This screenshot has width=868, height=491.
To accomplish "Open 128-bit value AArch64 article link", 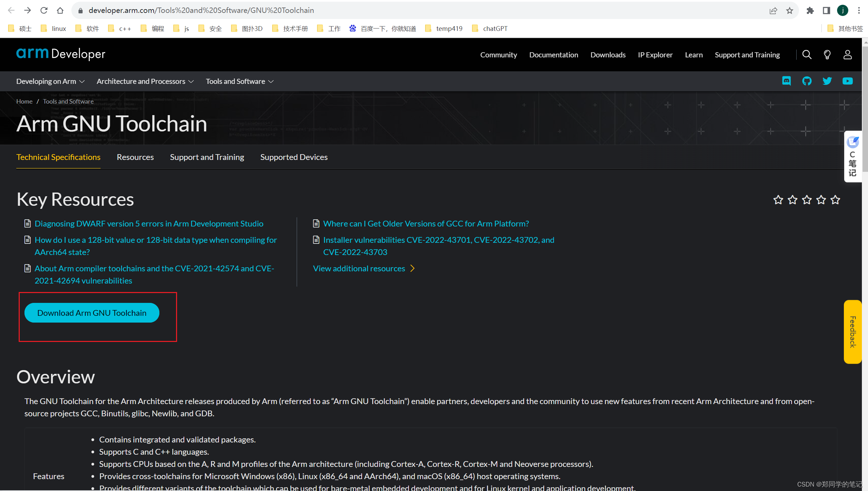I will [156, 246].
